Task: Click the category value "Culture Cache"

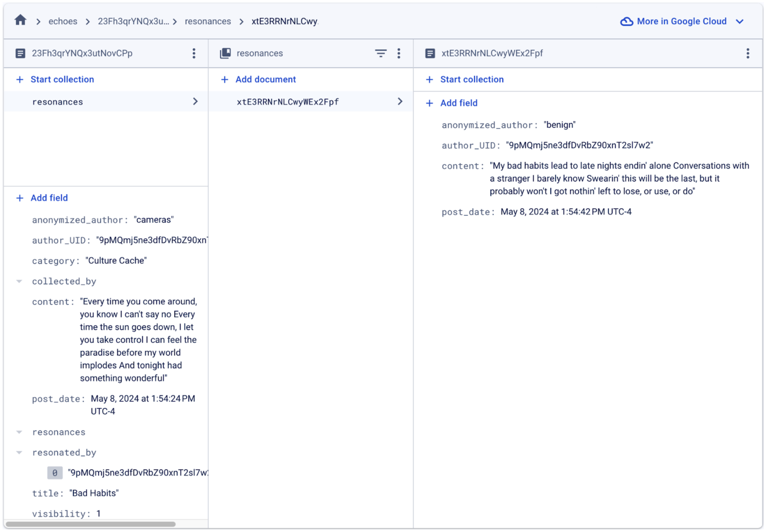Action: pyautogui.click(x=116, y=260)
